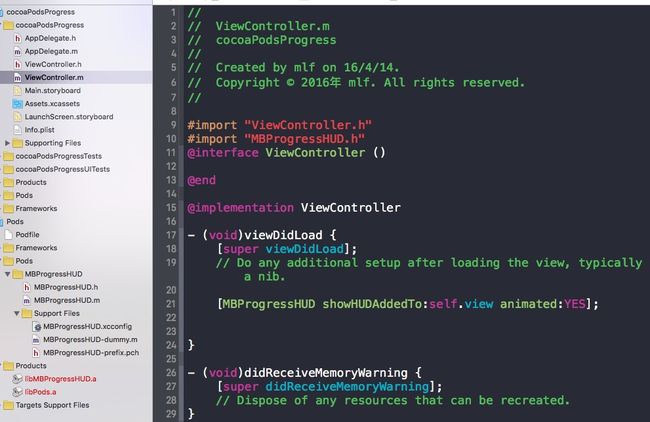Viewport: 650px width, 422px height.
Task: Select the top cocoaPodsProgress project
Action: pos(41,12)
